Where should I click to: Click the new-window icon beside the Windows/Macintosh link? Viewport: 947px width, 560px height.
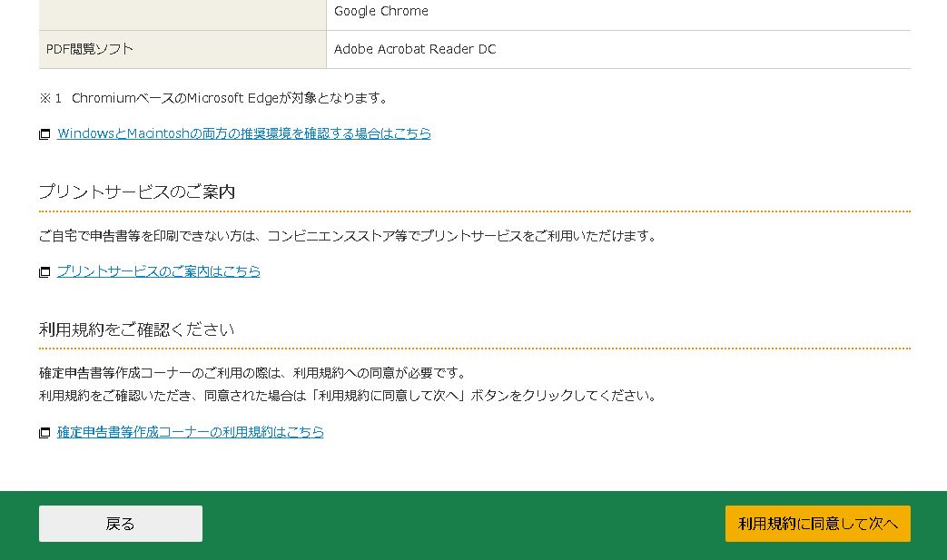pos(44,134)
